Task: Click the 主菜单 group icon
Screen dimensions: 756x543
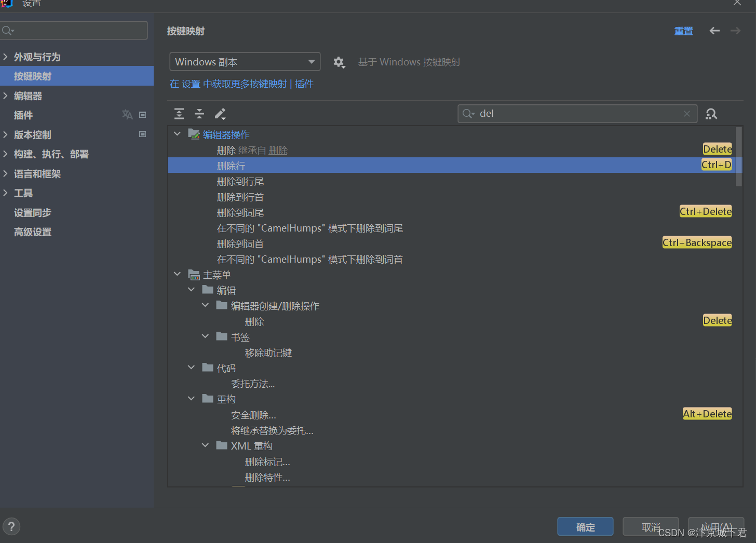Action: coord(194,275)
